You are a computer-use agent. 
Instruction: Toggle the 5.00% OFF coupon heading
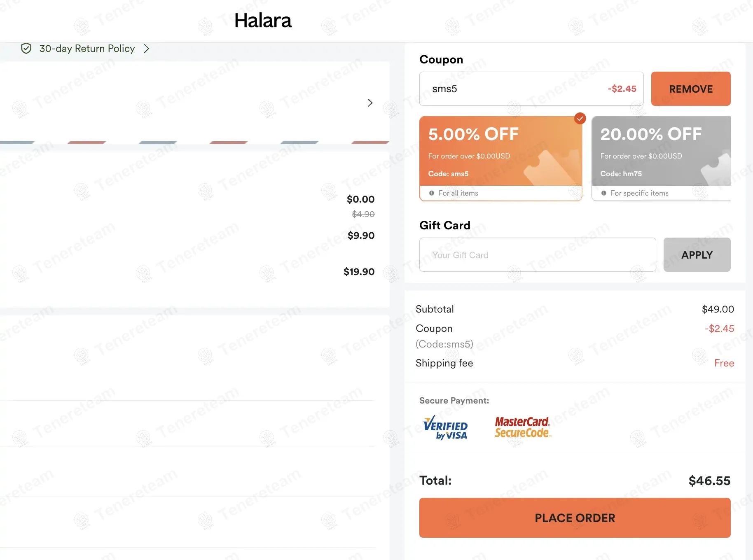pyautogui.click(x=473, y=134)
